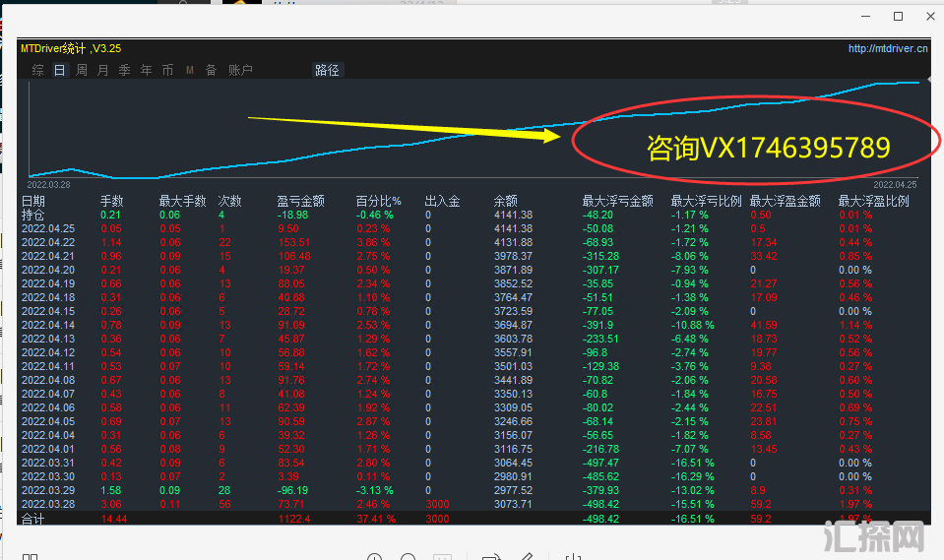Select the 币 currency tab
944x560 pixels.
coord(168,70)
